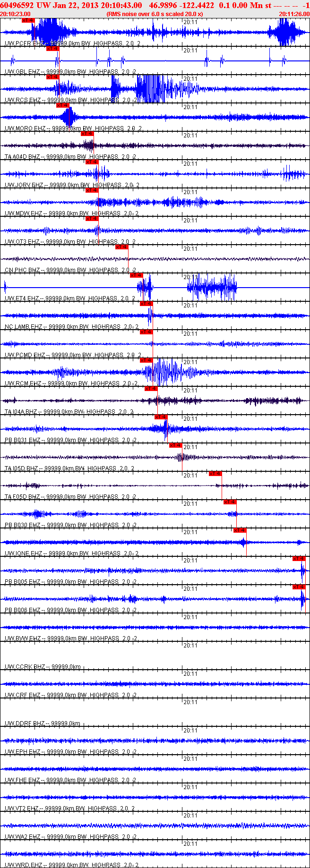Click the TA.A04D BHZ station label

(23, 157)
